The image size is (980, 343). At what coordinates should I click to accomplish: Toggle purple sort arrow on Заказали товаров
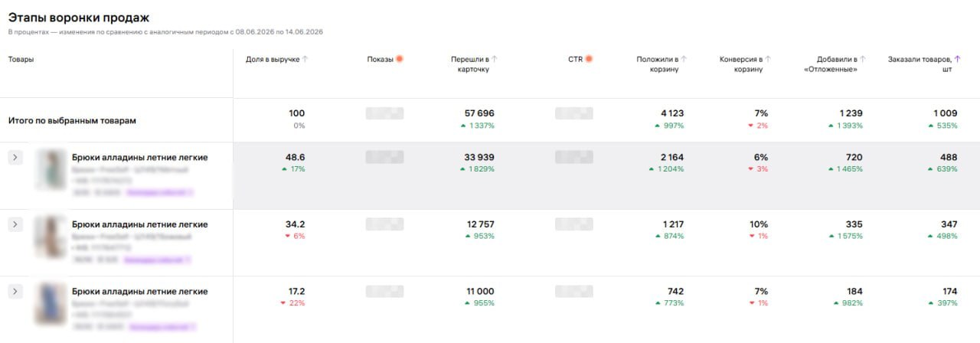957,59
